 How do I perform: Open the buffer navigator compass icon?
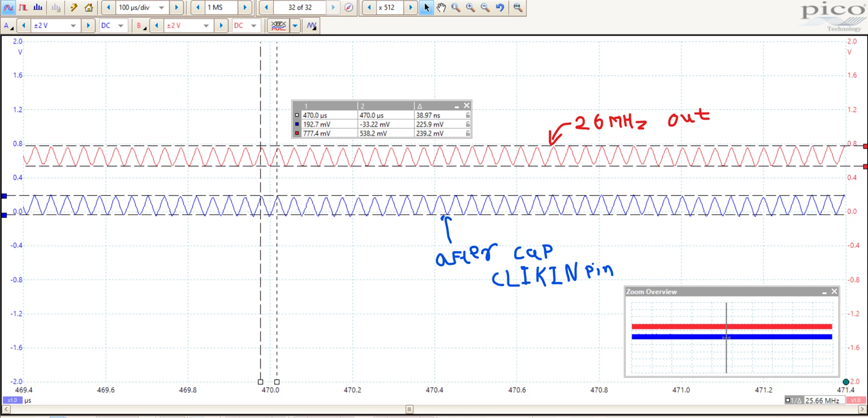click(349, 7)
